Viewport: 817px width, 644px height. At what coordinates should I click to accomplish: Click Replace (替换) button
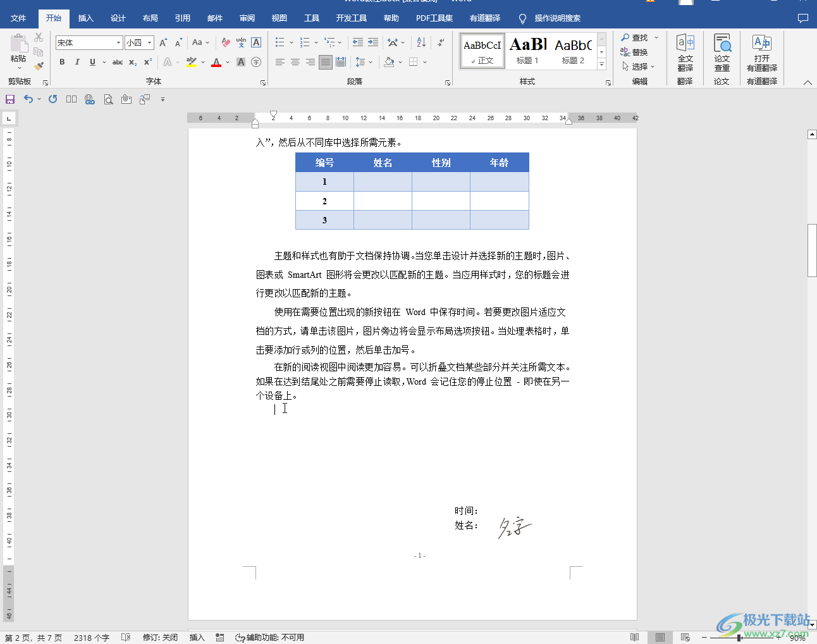click(634, 52)
